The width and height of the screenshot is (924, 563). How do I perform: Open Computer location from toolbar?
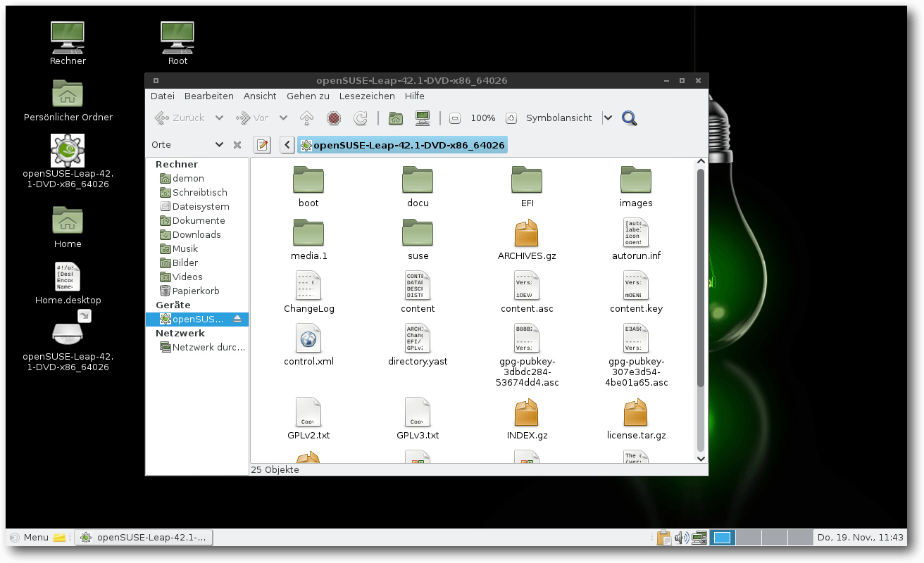[x=423, y=118]
